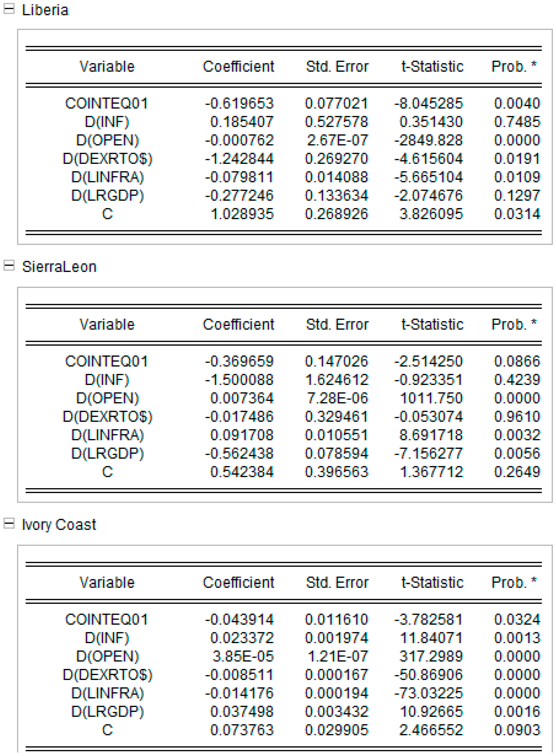Select the Variable header in SierraLeon table
This screenshot has height=756, width=556.
(x=107, y=324)
